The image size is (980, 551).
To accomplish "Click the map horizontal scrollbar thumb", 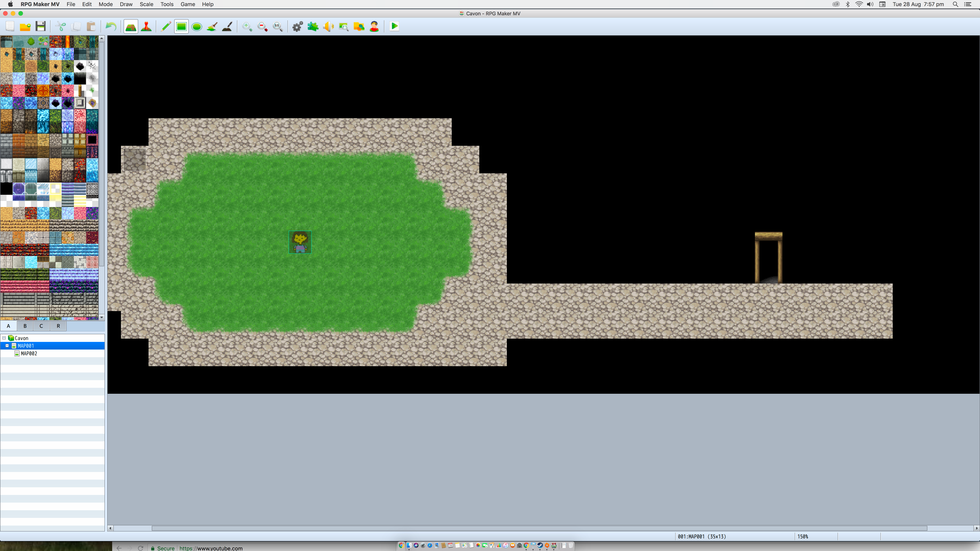I will [539, 528].
